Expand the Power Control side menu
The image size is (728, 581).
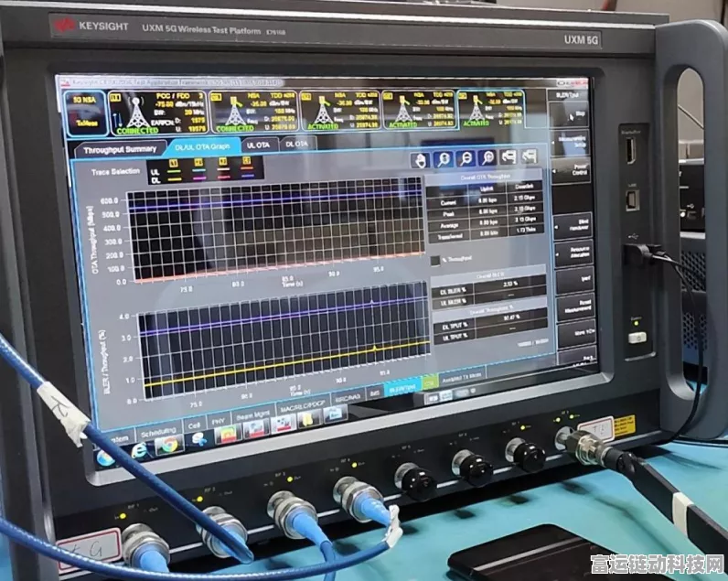click(573, 169)
